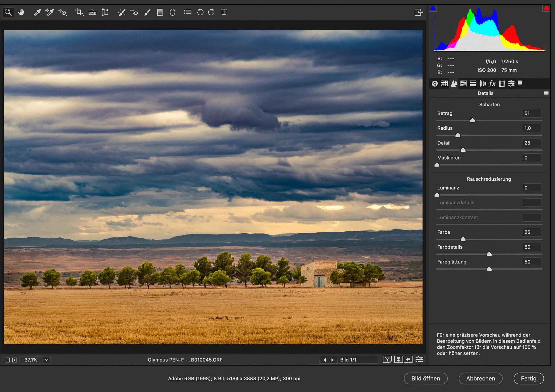Select the Crop tool
This screenshot has height=392, width=555.
(x=79, y=12)
